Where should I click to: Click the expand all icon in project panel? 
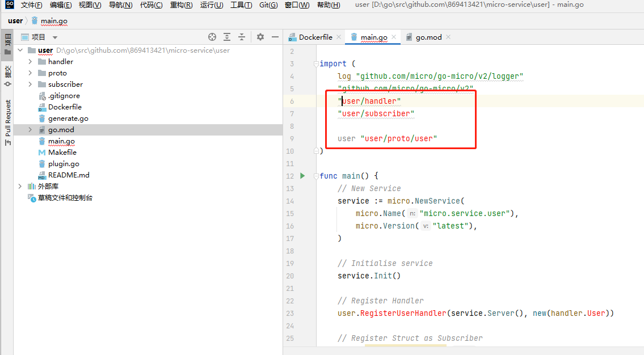coord(227,37)
